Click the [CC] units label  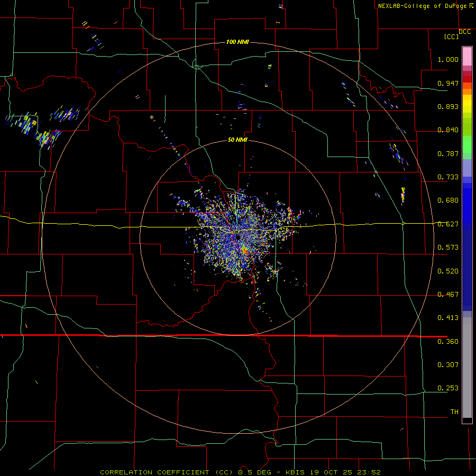(452, 36)
